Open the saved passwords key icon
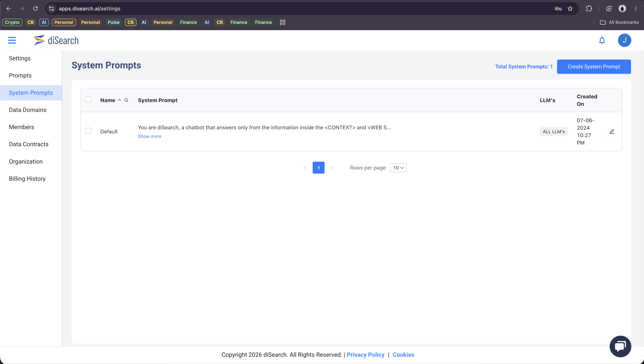This screenshot has height=364, width=644. 558,9
